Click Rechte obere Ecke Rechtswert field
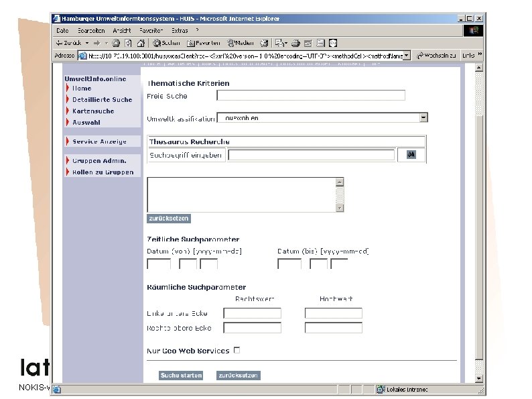The image size is (532, 399). pos(252,328)
